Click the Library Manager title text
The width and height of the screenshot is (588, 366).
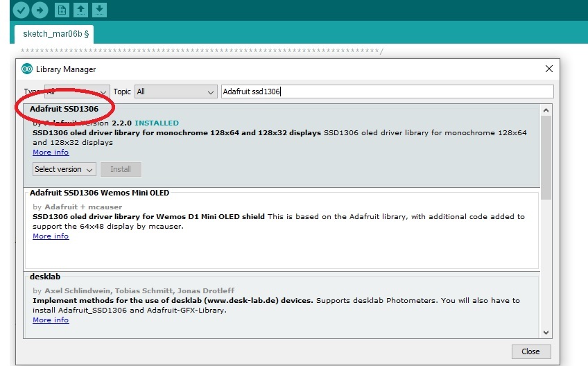66,69
